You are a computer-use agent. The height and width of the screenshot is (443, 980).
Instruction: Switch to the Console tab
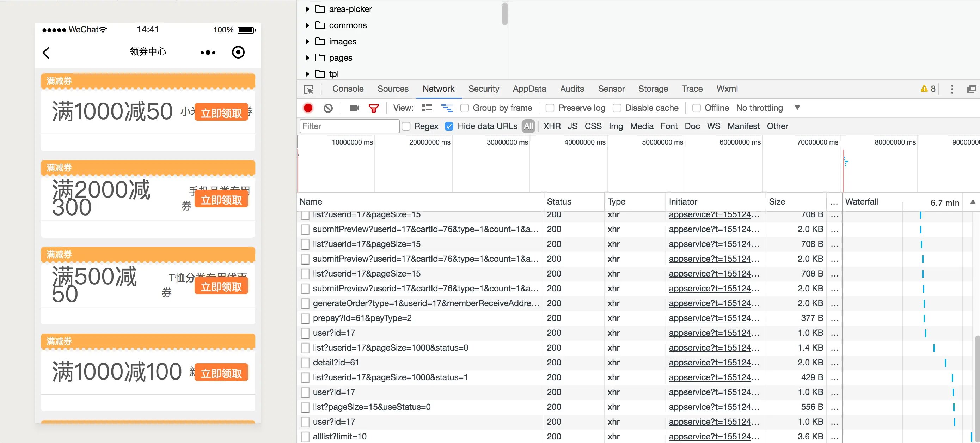(x=348, y=89)
